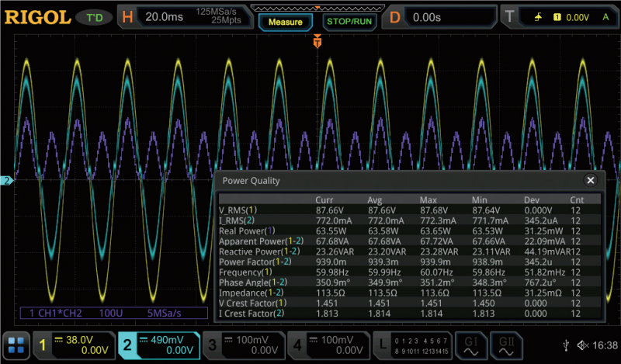
Task: Open the logic analyzer L panel
Action: (412, 345)
